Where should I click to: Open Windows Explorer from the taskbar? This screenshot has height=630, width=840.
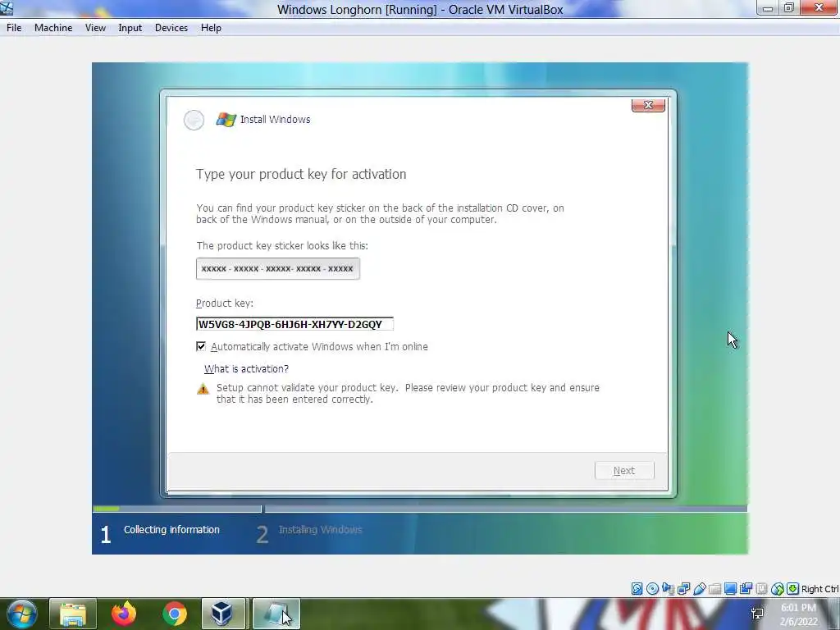[x=73, y=614]
